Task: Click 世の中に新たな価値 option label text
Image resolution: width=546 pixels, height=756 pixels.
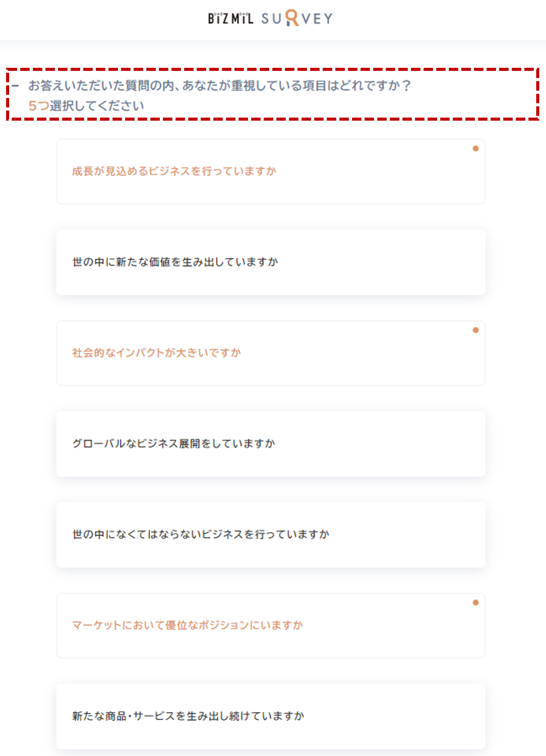Action: coord(175,262)
